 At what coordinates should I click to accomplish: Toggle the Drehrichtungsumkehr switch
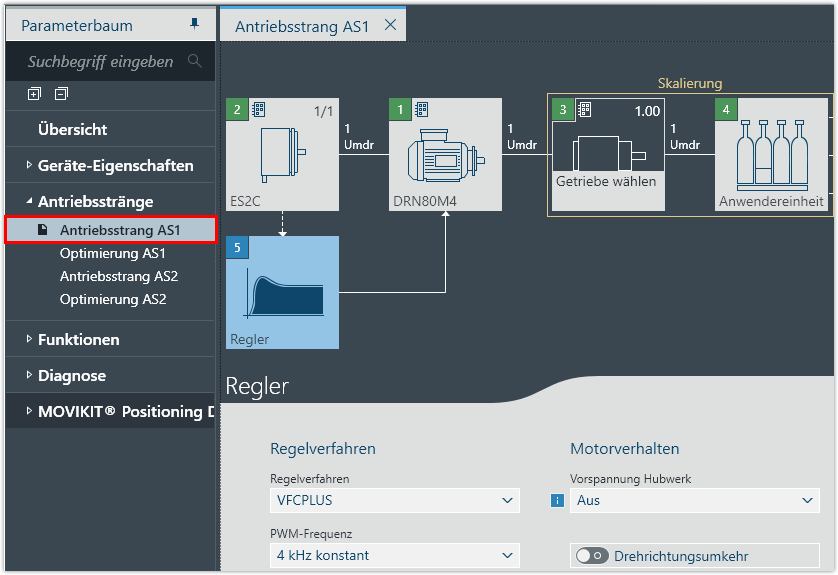tap(592, 556)
